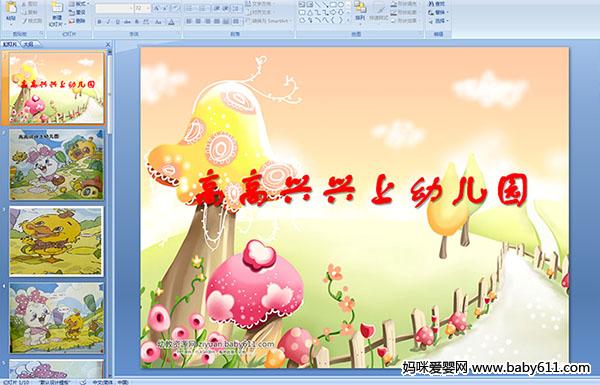
Task: Open the font size dropdown showing 72
Action: coord(142,8)
